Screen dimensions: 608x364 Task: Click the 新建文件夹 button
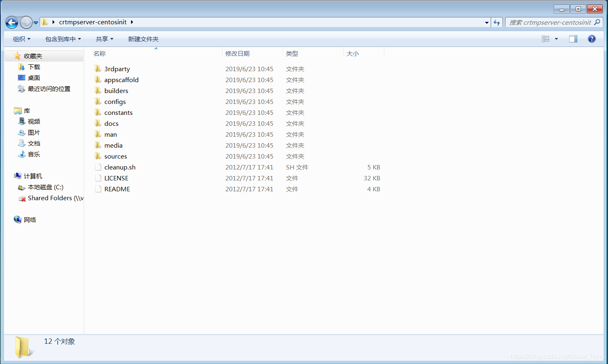pyautogui.click(x=143, y=39)
